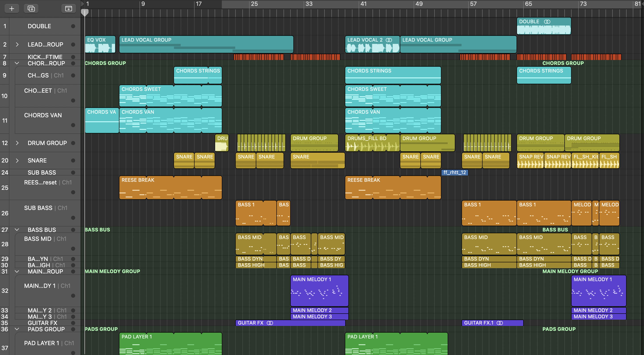
Task: Select the second LEAD VOCAL GROUP region
Action: [x=458, y=45]
